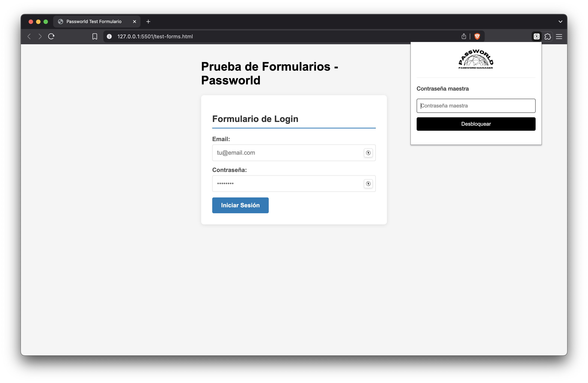Image resolution: width=588 pixels, height=383 pixels.
Task: Click the Contraseña: label on form
Action: (x=229, y=170)
